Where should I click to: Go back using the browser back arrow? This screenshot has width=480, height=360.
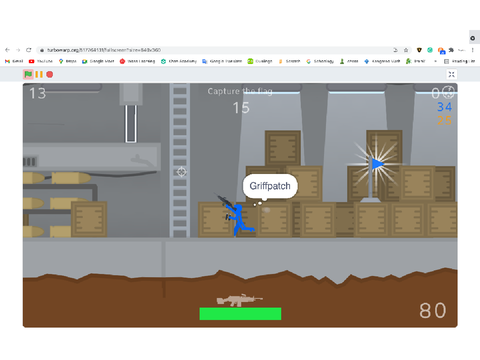(7, 50)
